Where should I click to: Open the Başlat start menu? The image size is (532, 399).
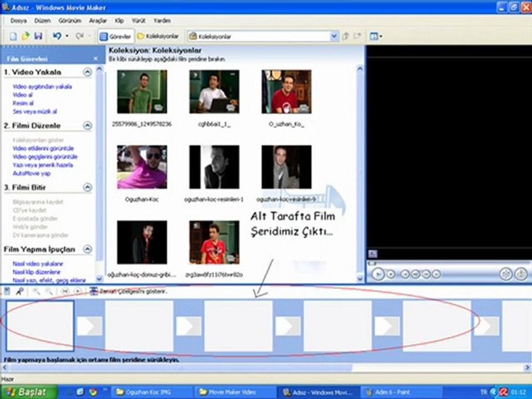[29, 392]
